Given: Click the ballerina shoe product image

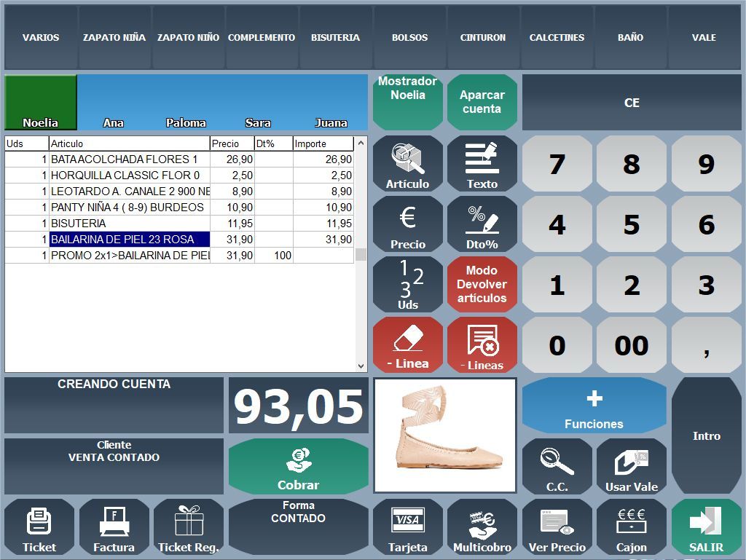Looking at the screenshot, I should pyautogui.click(x=444, y=435).
